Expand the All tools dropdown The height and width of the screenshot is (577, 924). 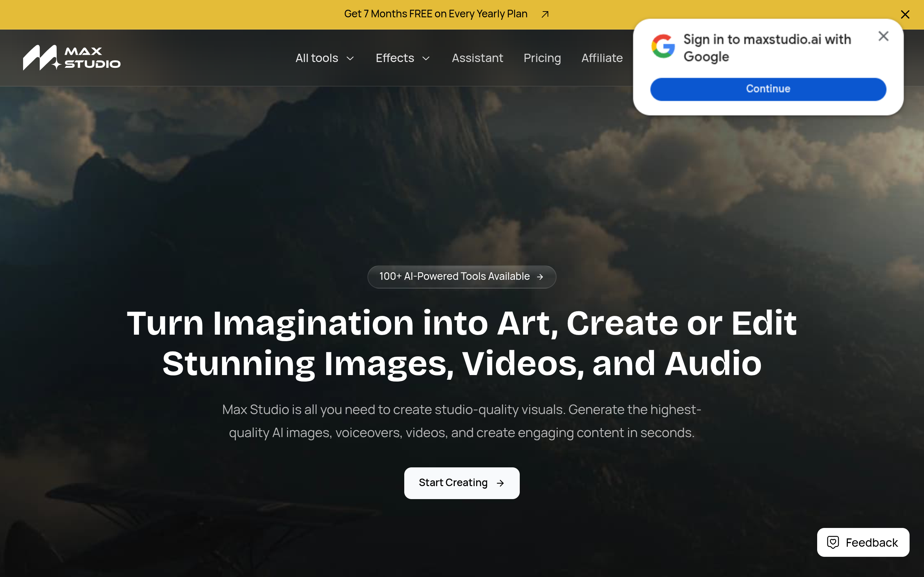325,58
